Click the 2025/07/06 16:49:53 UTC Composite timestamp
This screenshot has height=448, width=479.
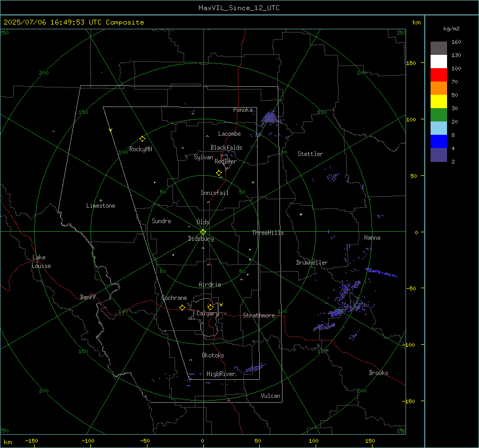click(x=74, y=22)
